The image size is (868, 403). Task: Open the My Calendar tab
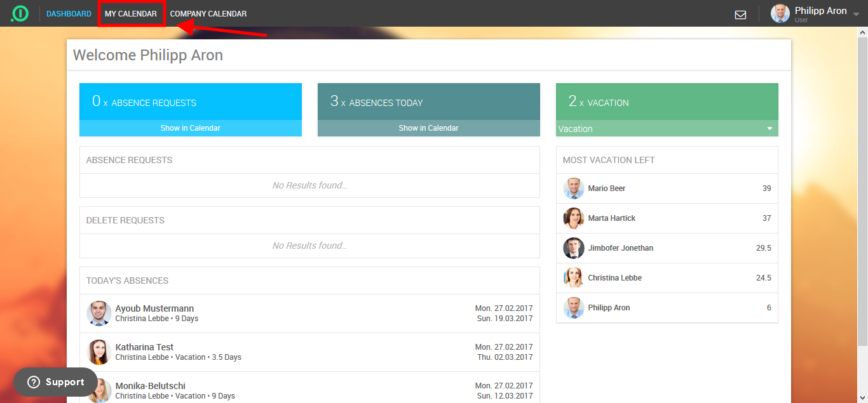point(131,14)
